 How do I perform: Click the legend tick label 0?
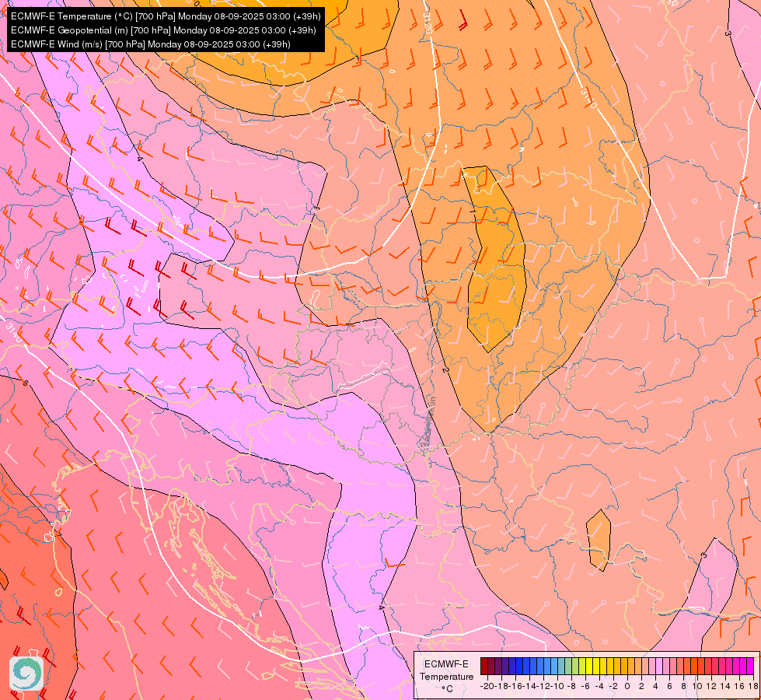pos(627,686)
